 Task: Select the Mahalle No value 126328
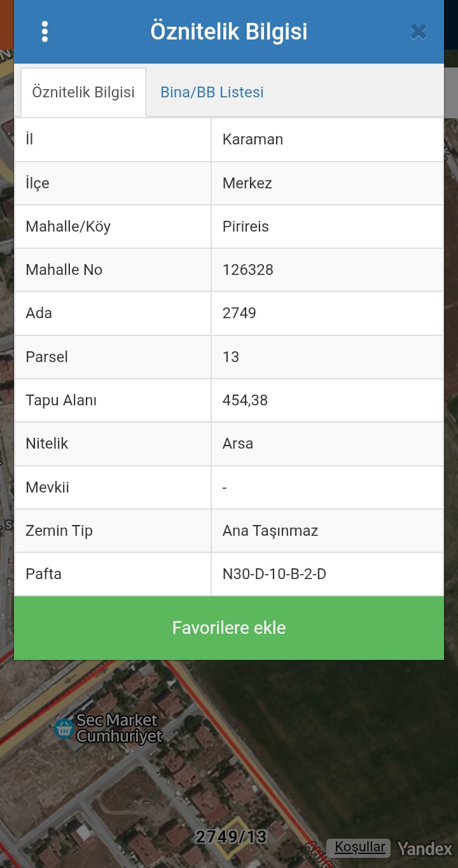(248, 270)
